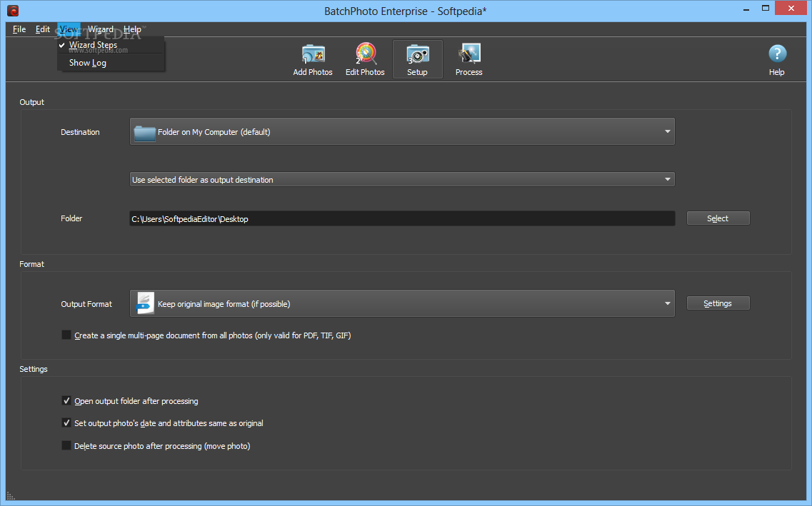Enable Delete source photo after processing
The width and height of the screenshot is (812, 506).
pos(66,445)
